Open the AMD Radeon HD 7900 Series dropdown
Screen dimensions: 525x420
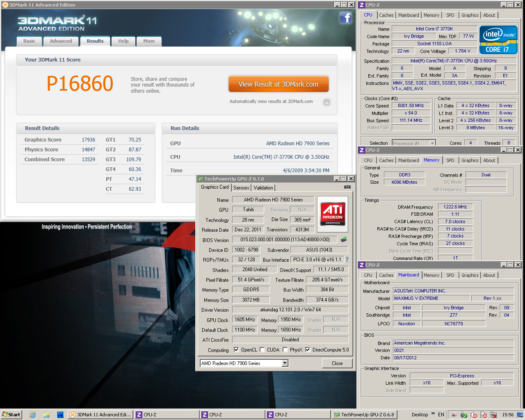tap(285, 363)
